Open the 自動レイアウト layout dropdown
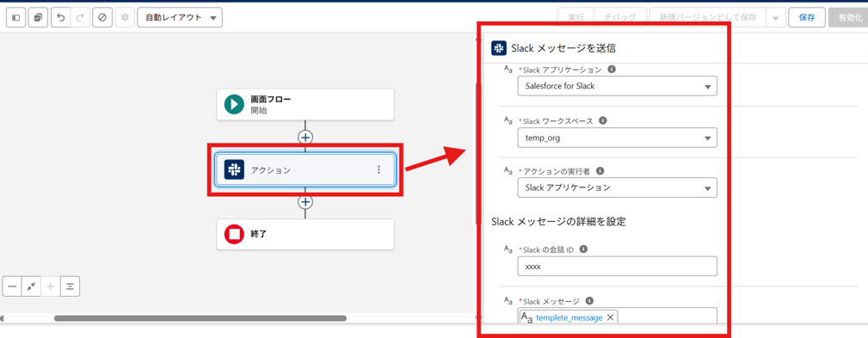Screen dimensions: 868x338 [180, 18]
